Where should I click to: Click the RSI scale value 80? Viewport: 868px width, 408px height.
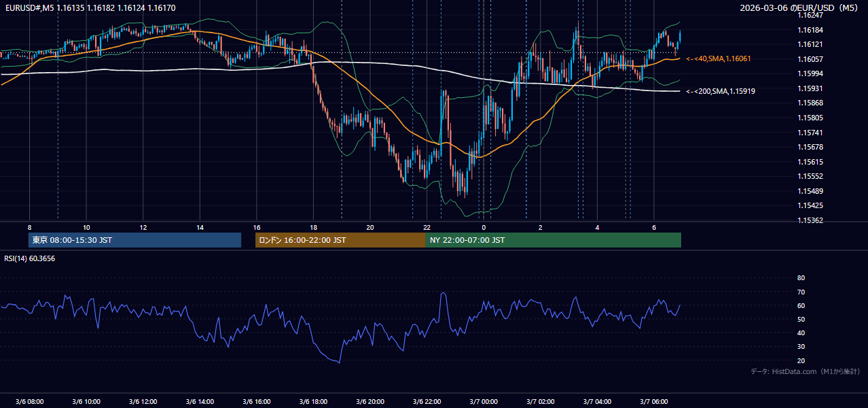point(801,278)
